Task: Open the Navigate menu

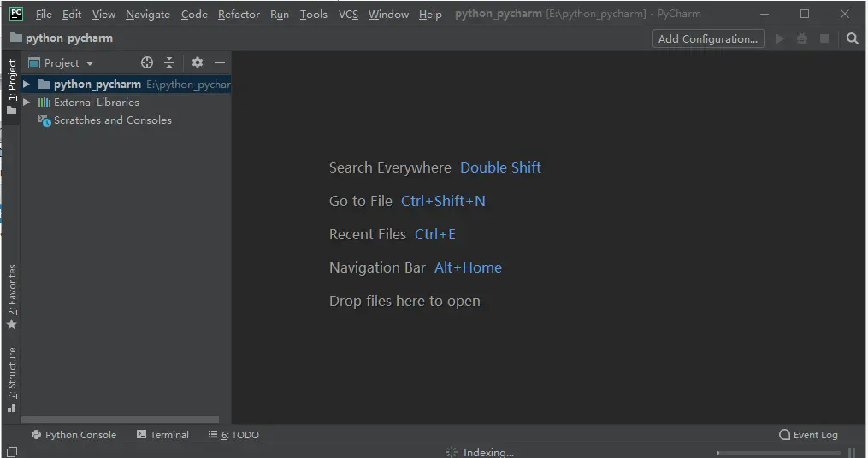Action: (x=148, y=15)
